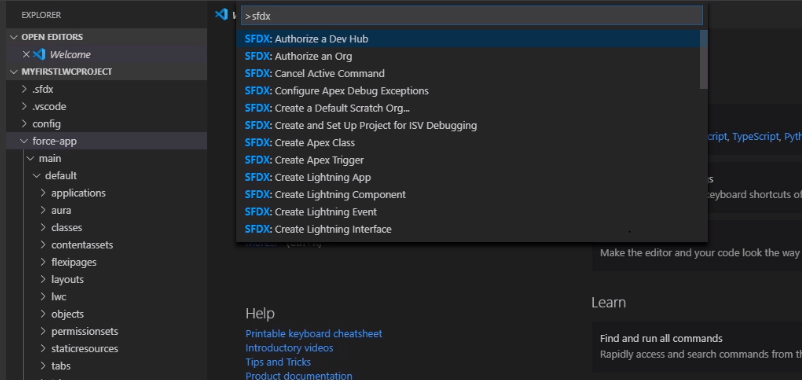This screenshot has width=802, height=380.
Task: Open the Introductory videos link
Action: [x=289, y=348]
